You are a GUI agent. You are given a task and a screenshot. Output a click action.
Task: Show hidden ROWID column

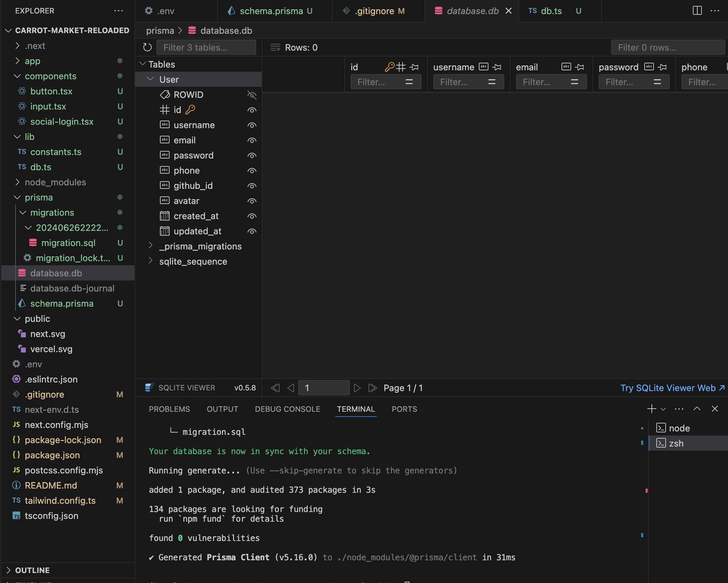[x=252, y=95]
